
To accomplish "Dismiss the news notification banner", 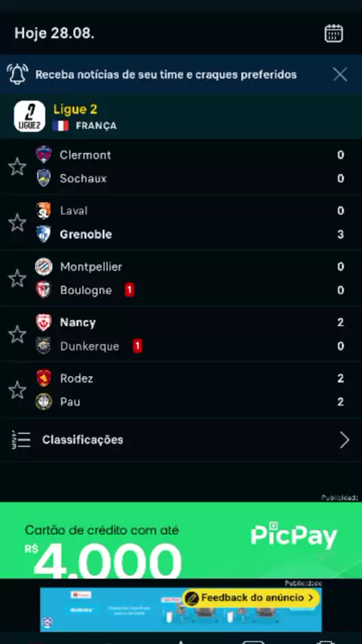I will coord(340,75).
